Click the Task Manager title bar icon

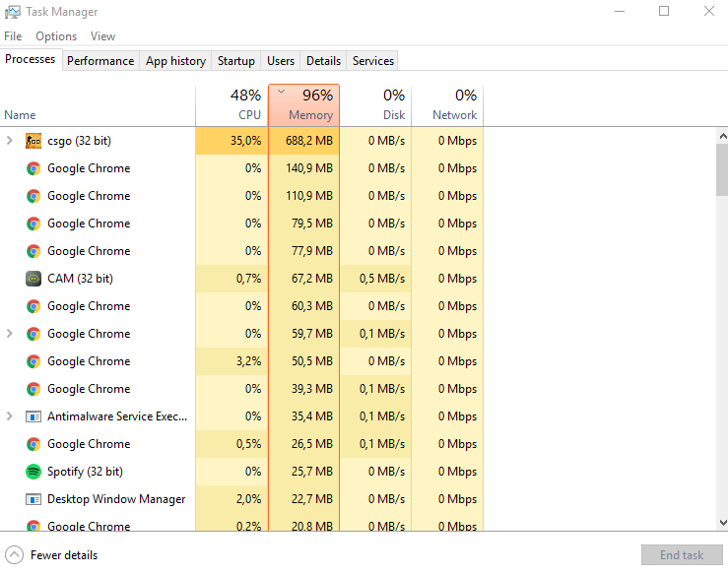click(x=13, y=12)
